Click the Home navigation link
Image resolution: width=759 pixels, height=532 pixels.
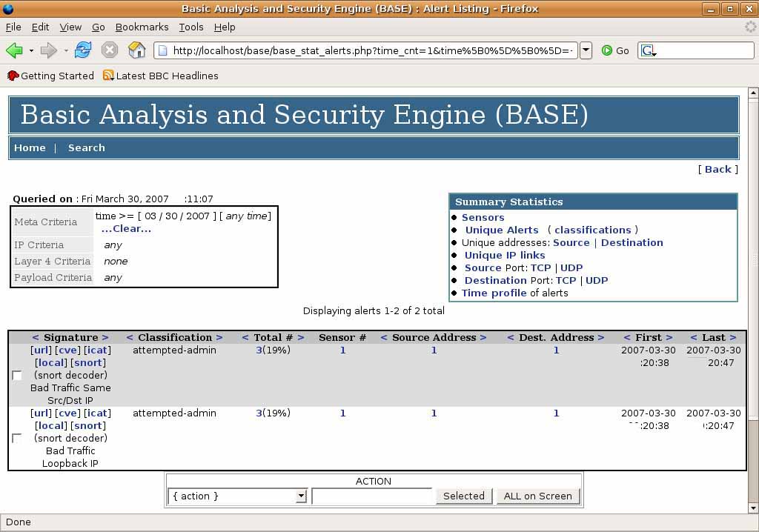click(x=30, y=147)
